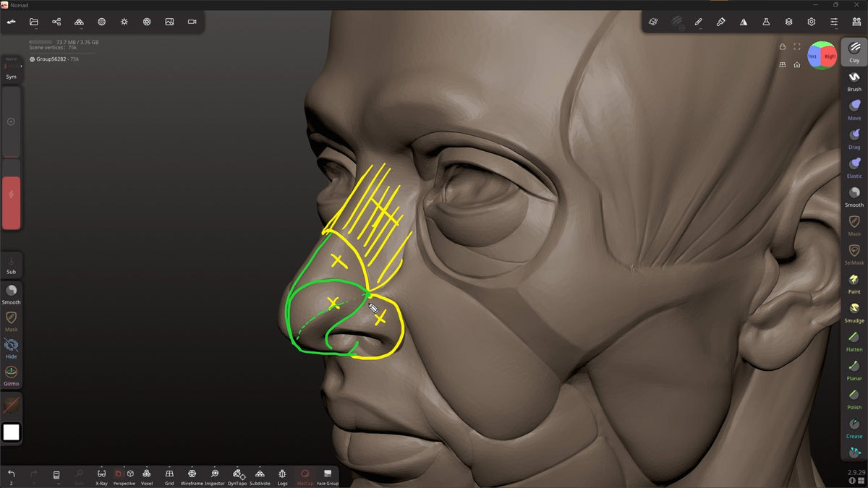Click the Right face of view cube
The image size is (868, 488).
pyautogui.click(x=829, y=56)
